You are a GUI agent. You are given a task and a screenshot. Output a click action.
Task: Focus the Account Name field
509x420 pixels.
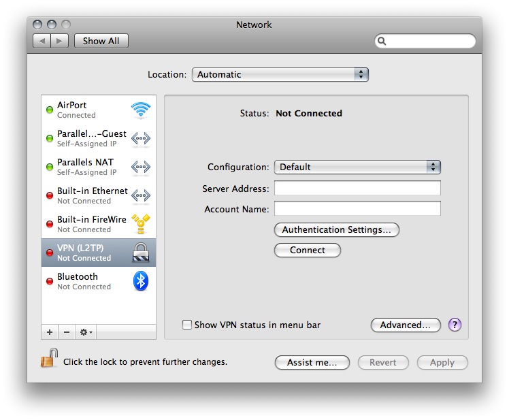pyautogui.click(x=357, y=208)
